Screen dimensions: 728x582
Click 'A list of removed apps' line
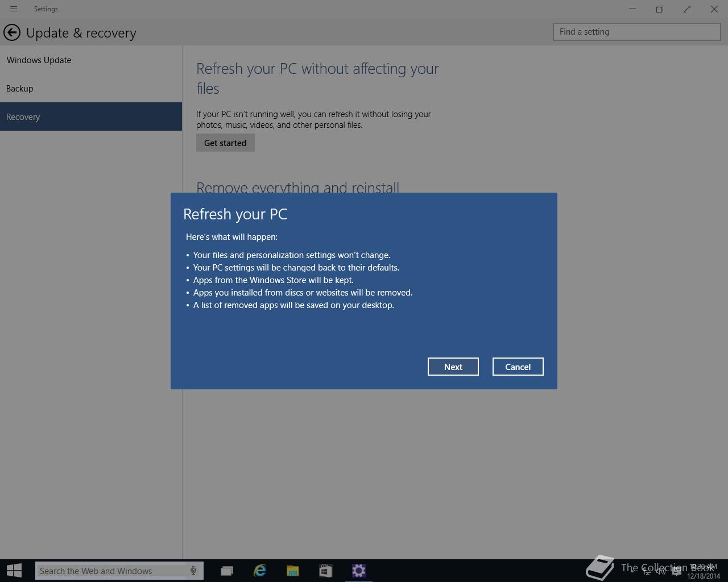click(x=293, y=305)
